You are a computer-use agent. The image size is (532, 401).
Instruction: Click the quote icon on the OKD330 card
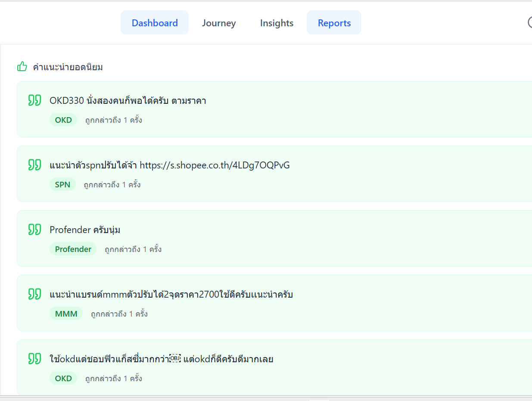tap(34, 100)
